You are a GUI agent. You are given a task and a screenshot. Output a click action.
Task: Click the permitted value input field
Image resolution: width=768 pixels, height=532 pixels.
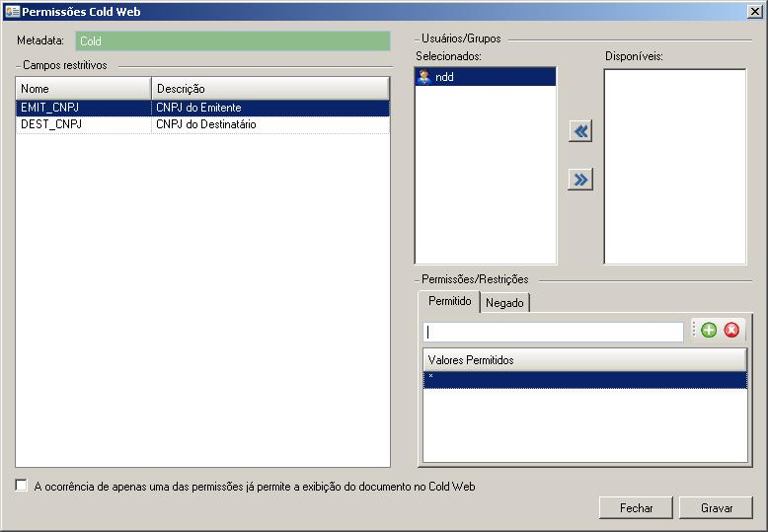pos(553,333)
